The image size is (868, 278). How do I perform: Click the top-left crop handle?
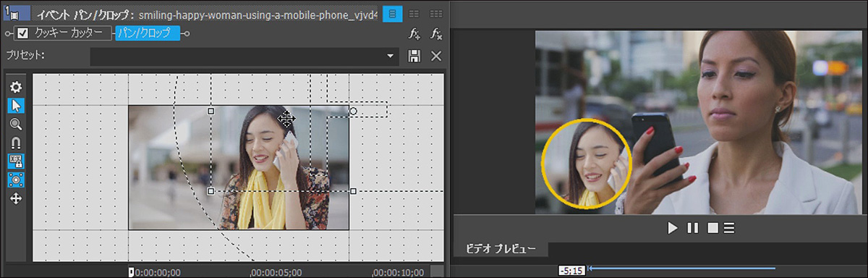(x=210, y=111)
